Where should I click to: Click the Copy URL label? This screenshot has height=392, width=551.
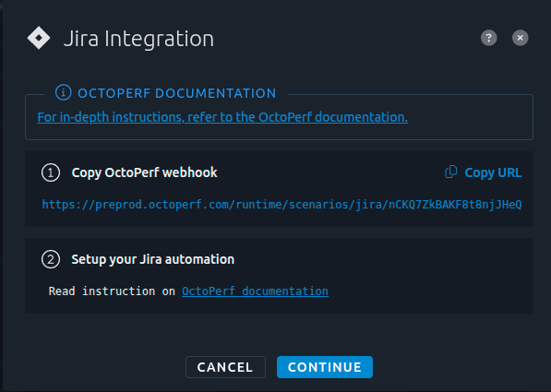click(x=493, y=172)
